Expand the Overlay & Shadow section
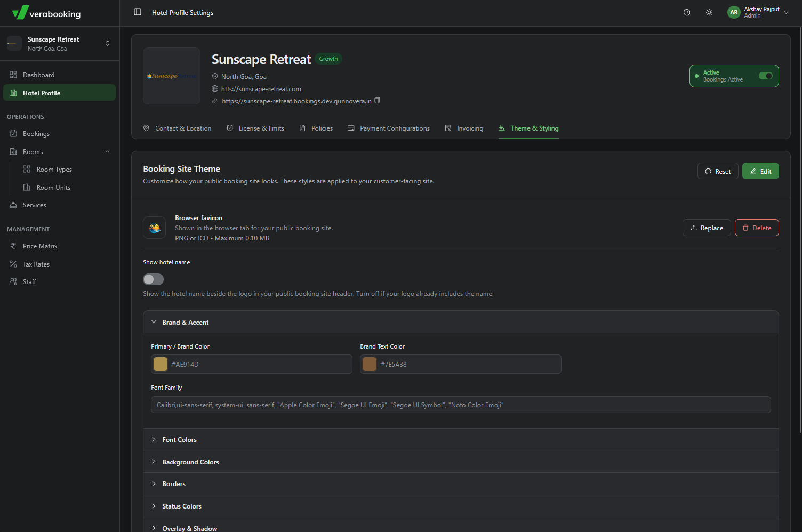 pyautogui.click(x=461, y=526)
